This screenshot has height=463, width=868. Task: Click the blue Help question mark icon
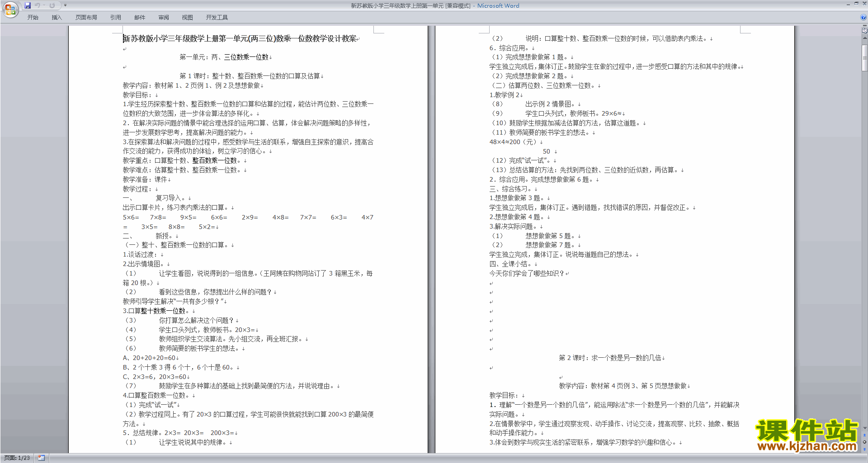click(x=863, y=18)
